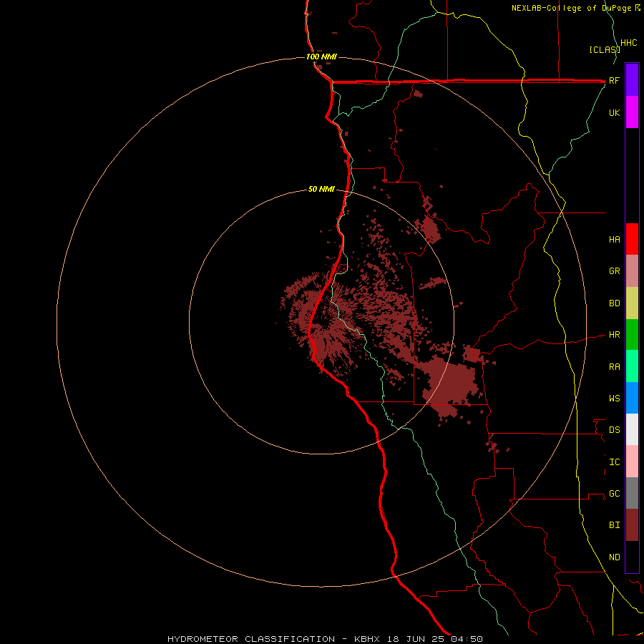This screenshot has width=644, height=644.
Task: Click the GR legend label text
Action: pyautogui.click(x=615, y=271)
